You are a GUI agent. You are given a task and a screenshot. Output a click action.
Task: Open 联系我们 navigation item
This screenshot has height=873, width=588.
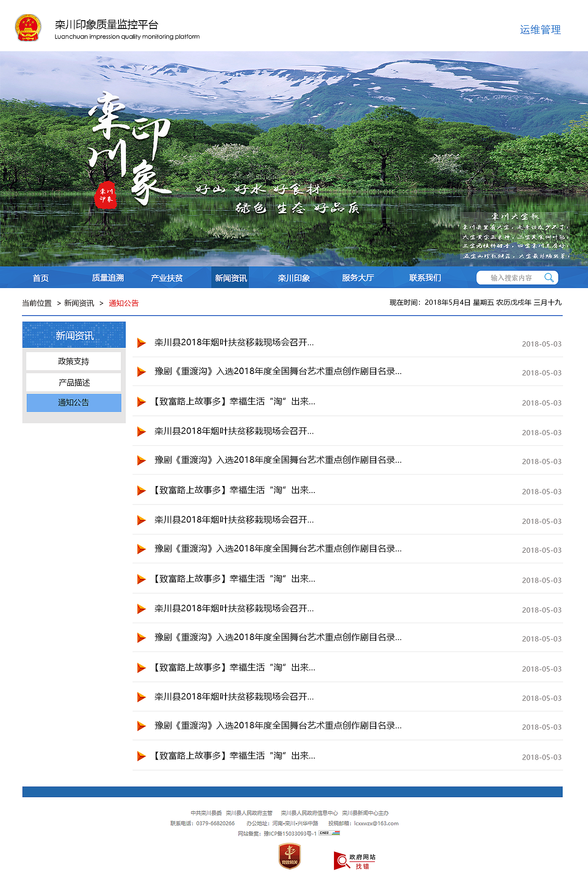click(x=425, y=278)
